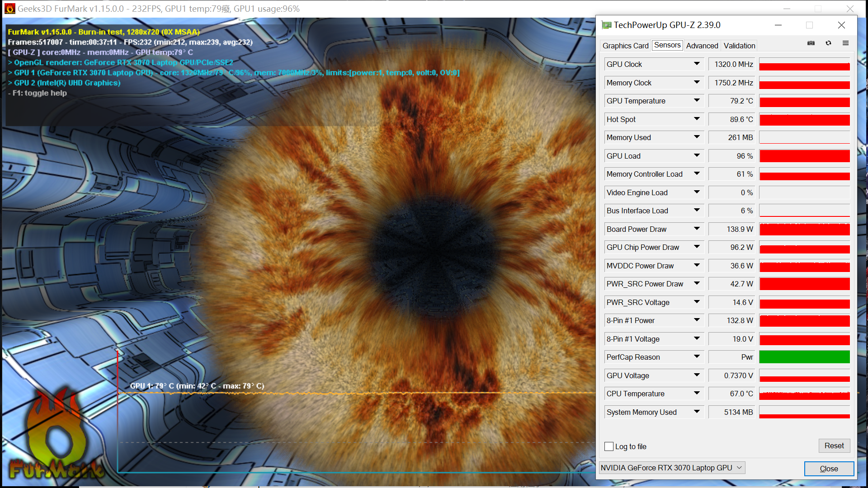Expand the GPU Temperature dropdown arrow

pos(697,101)
